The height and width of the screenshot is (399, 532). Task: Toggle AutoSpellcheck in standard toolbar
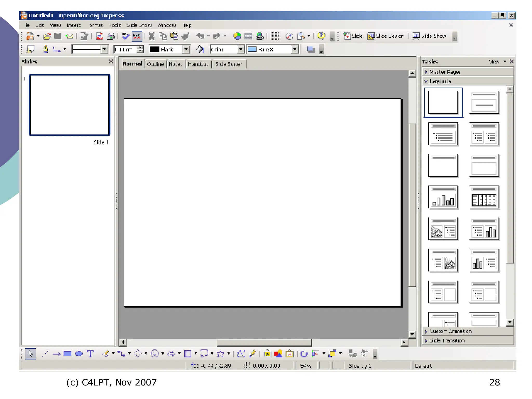[137, 36]
